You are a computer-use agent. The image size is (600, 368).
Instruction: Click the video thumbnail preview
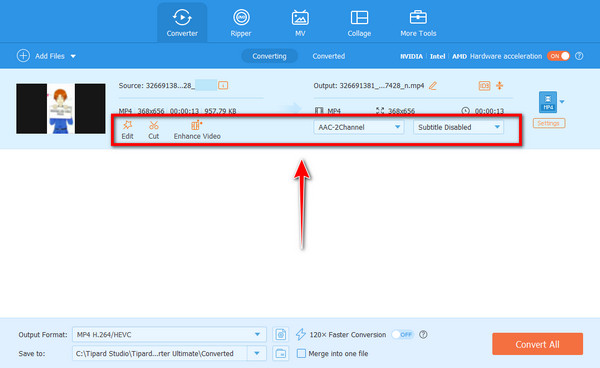[x=60, y=109]
